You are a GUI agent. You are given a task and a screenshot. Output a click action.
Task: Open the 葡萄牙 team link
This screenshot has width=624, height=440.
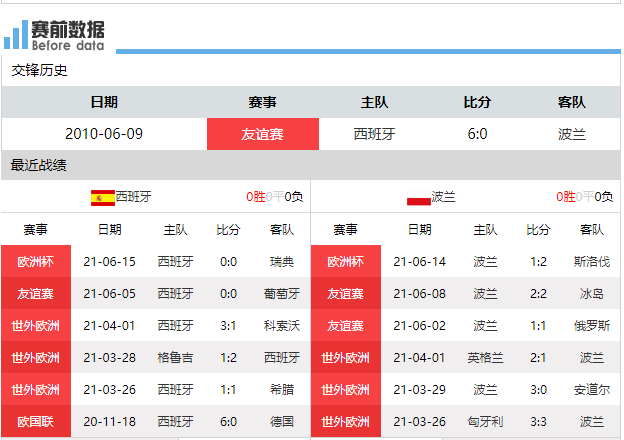[282, 294]
